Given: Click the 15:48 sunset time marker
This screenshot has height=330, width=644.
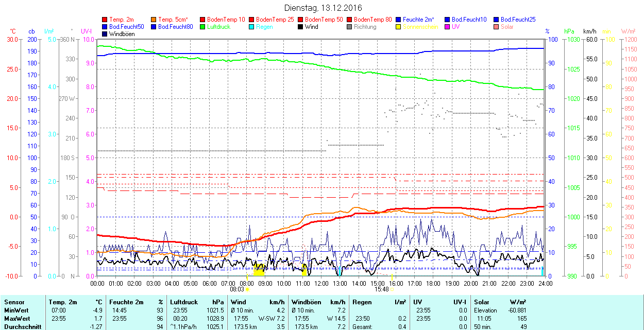Looking at the screenshot, I should tap(381, 289).
